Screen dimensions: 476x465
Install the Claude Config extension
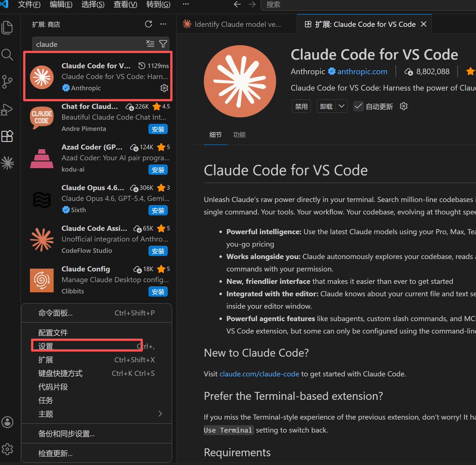click(x=158, y=292)
